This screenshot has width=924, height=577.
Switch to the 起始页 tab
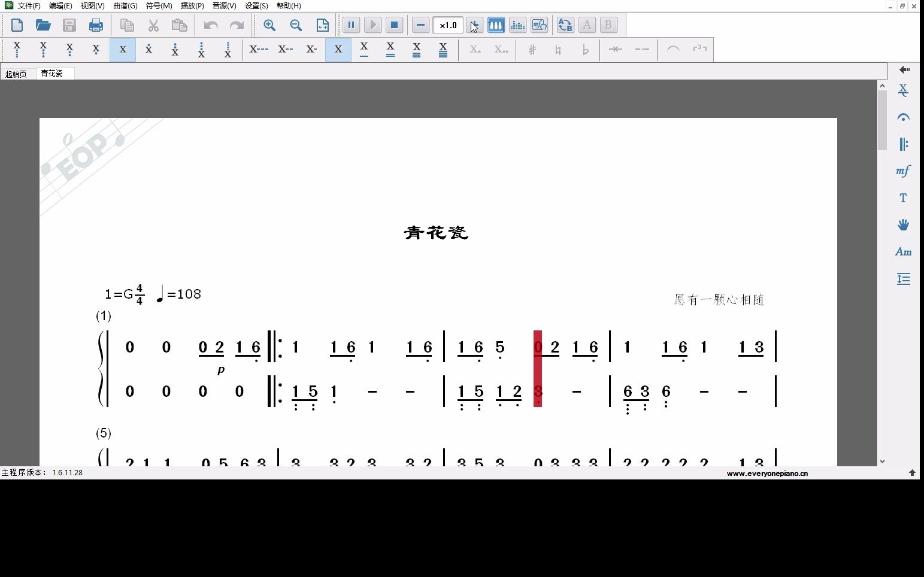coord(16,74)
